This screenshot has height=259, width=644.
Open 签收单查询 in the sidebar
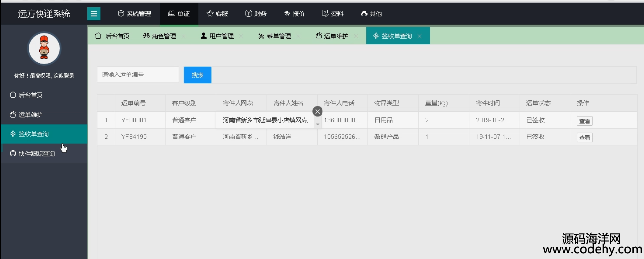(x=44, y=134)
